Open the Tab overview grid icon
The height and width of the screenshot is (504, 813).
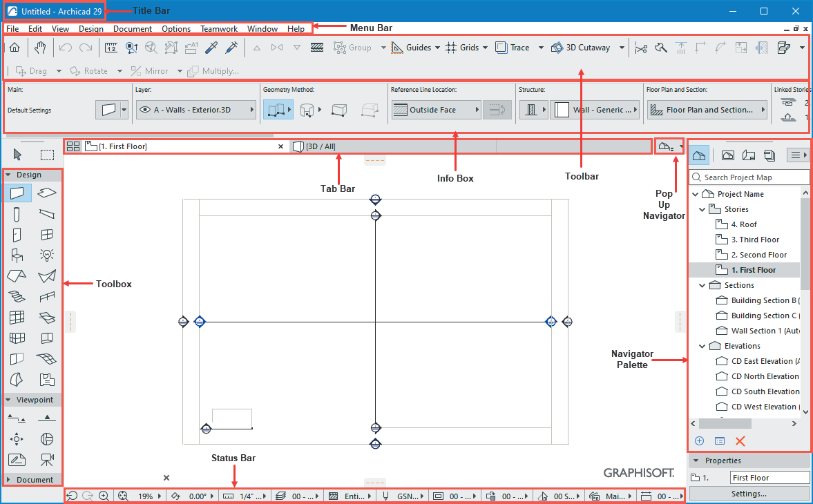[73, 146]
